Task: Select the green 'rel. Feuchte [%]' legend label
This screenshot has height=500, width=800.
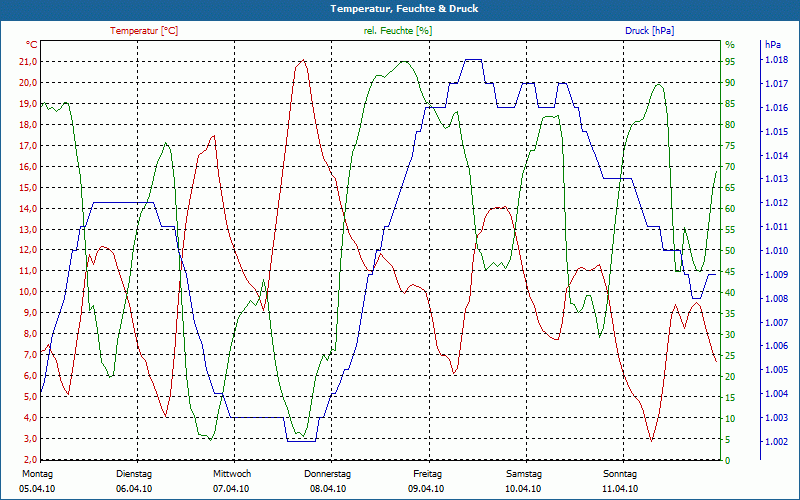Action: coord(397,31)
